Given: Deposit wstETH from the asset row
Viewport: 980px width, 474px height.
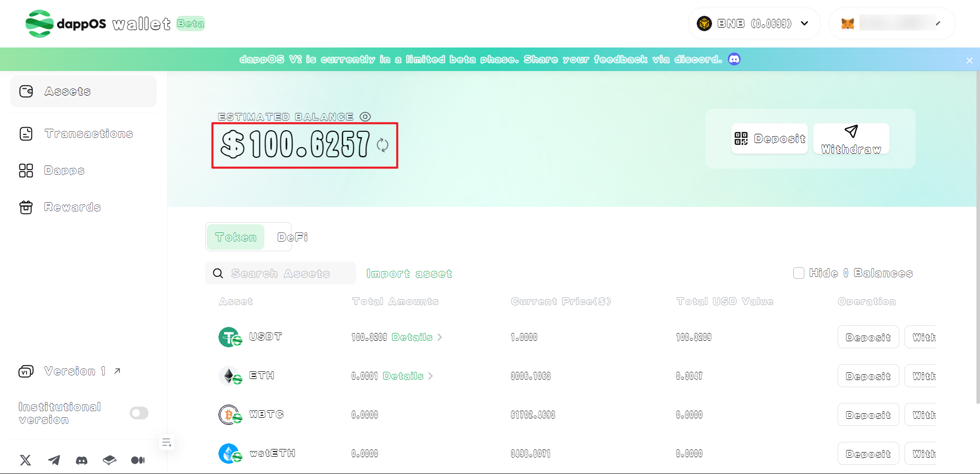Looking at the screenshot, I should tap(868, 454).
